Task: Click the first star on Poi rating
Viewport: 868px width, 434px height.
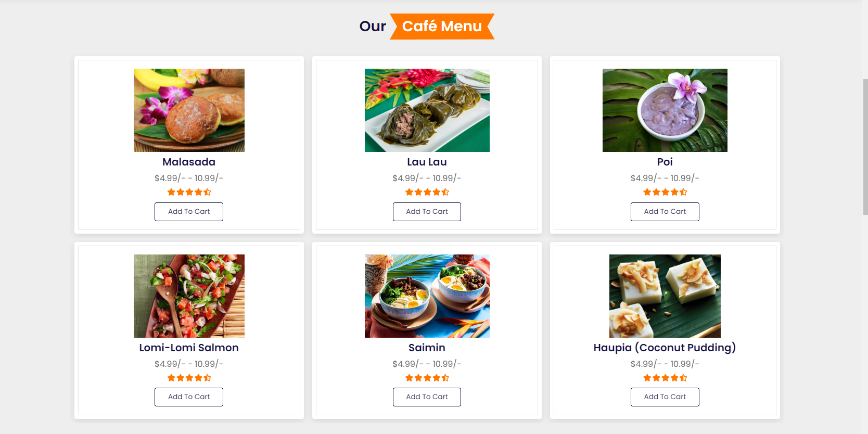Action: point(646,192)
